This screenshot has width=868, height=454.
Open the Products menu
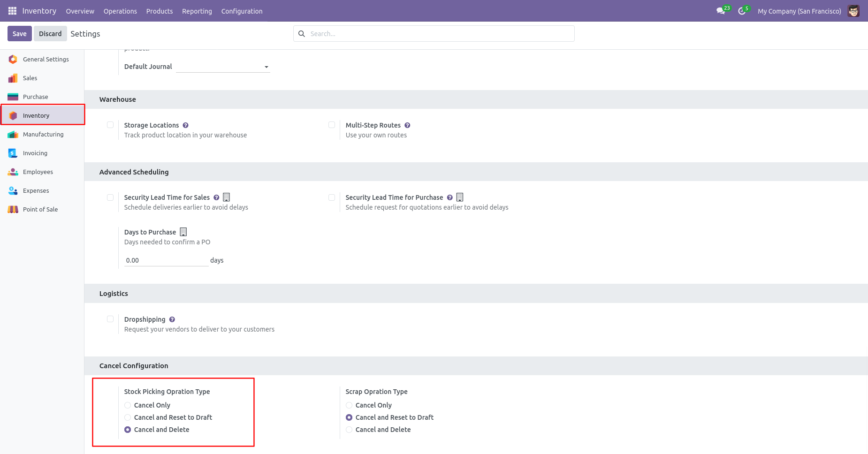[160, 11]
